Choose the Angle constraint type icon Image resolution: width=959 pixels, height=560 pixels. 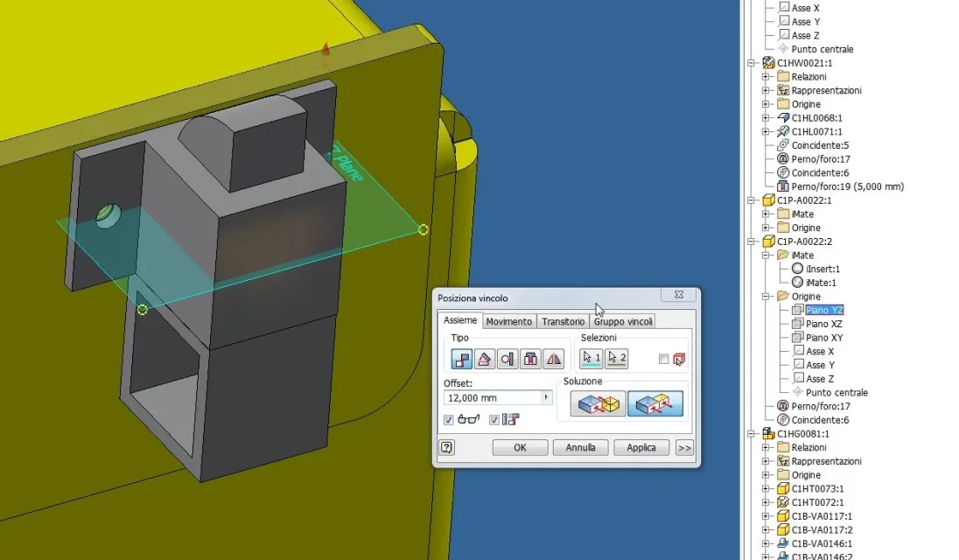coord(485,359)
